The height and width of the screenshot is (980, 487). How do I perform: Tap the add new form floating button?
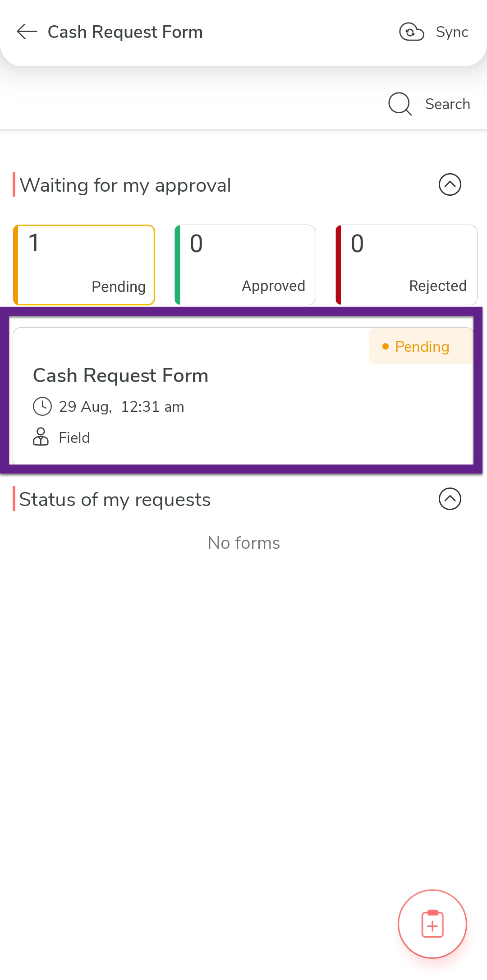pos(432,924)
